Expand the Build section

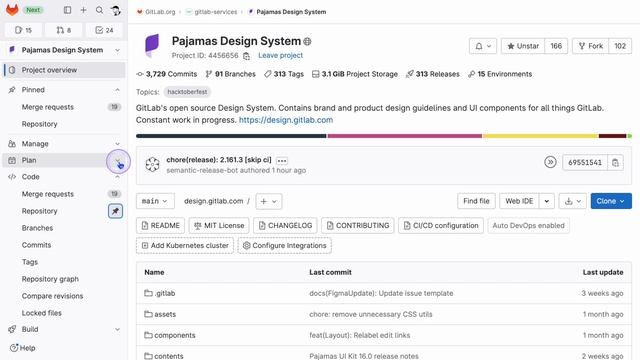pyautogui.click(x=117, y=329)
